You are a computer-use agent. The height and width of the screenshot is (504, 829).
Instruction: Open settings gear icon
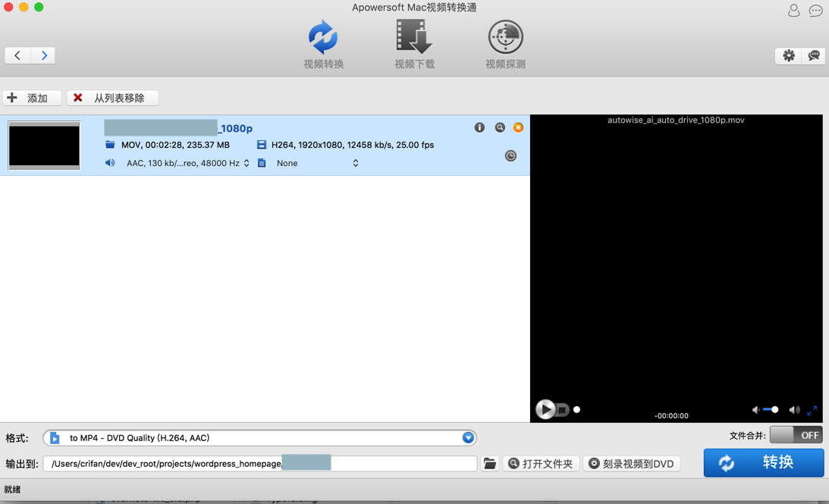(x=788, y=55)
